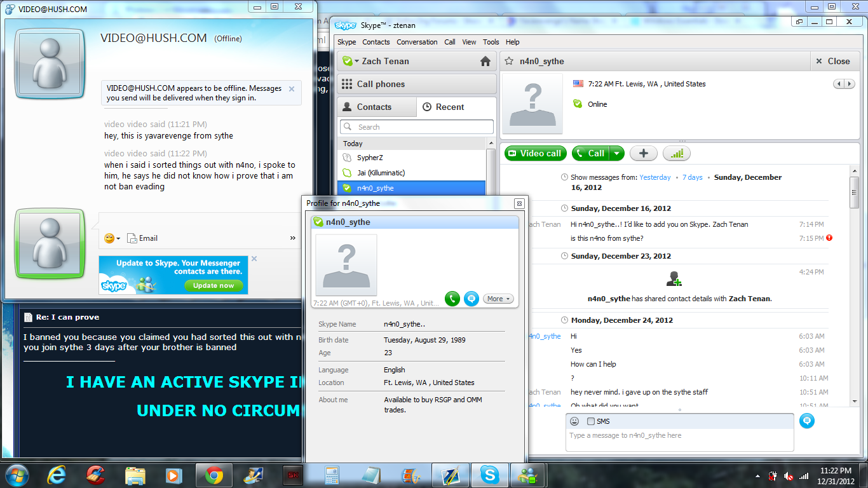Open the Help menu

pyautogui.click(x=513, y=42)
